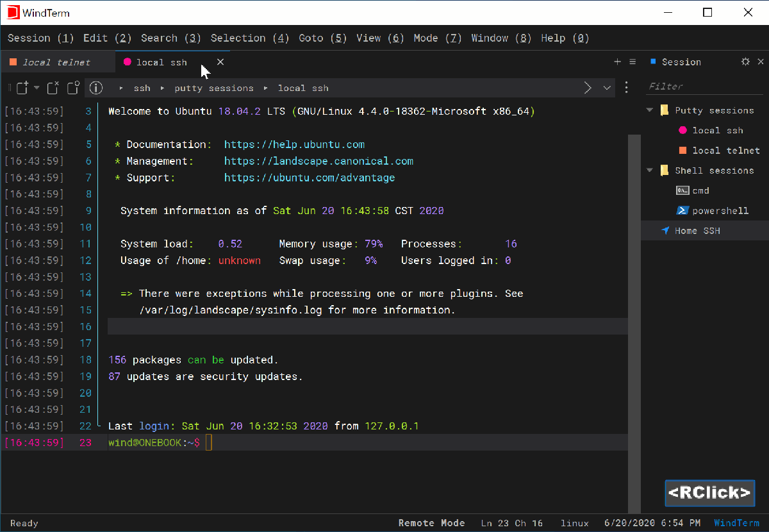The image size is (769, 532).
Task: Expand the address bar history chevron
Action: pyautogui.click(x=607, y=88)
